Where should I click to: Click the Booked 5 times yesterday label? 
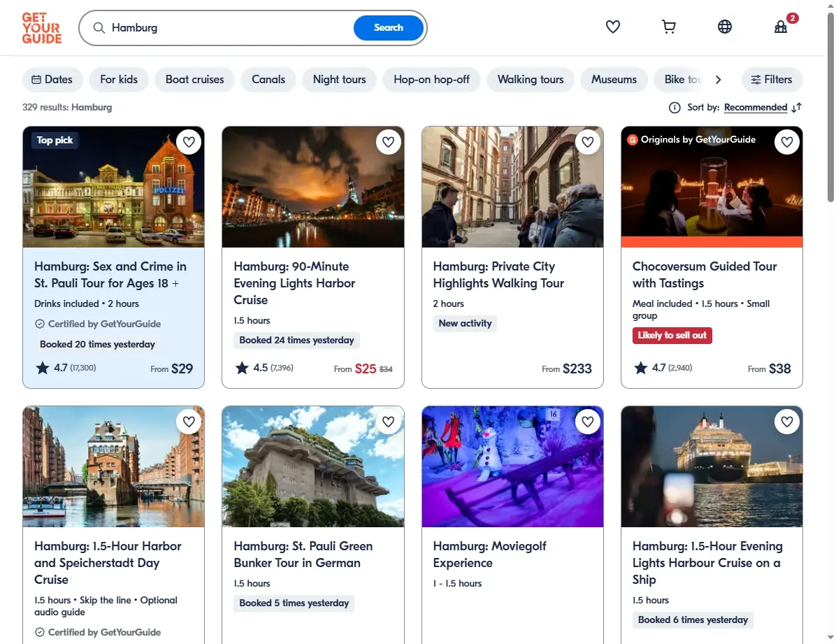click(x=294, y=603)
